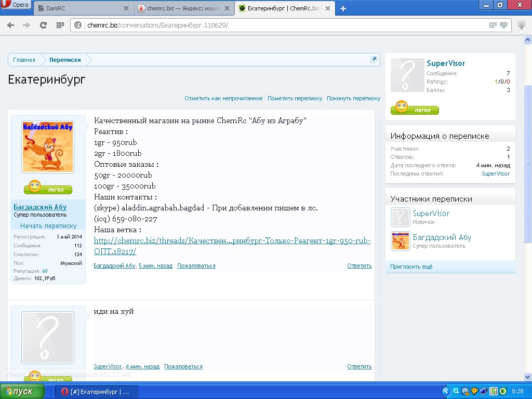
Task: Open new browser tab with plus
Action: point(343,8)
